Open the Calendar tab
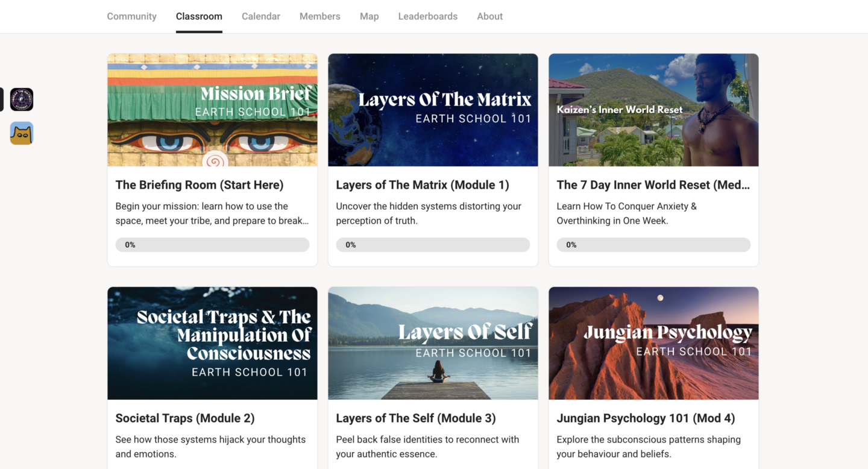Viewport: 868px width, 469px height. click(260, 16)
